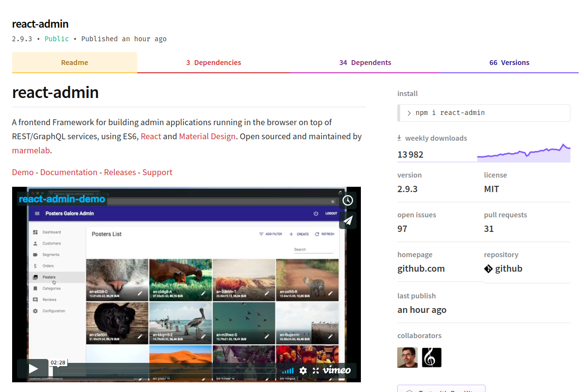Switch to the Readme tab

click(75, 63)
